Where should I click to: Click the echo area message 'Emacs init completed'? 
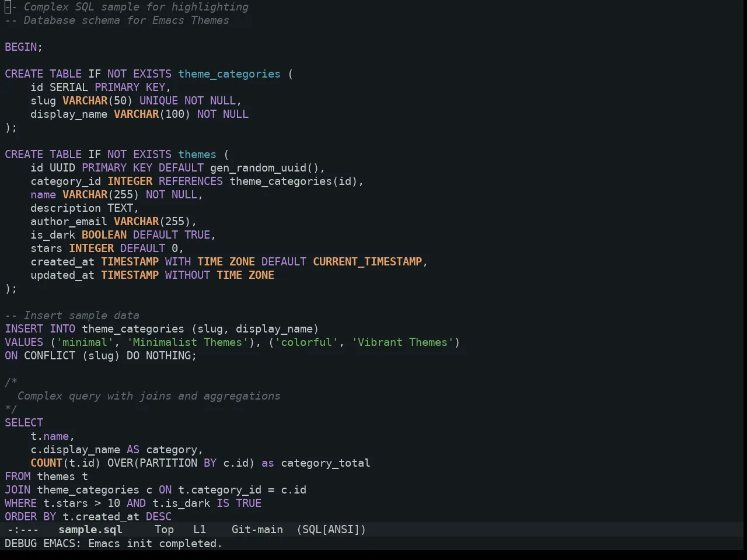coord(155,544)
